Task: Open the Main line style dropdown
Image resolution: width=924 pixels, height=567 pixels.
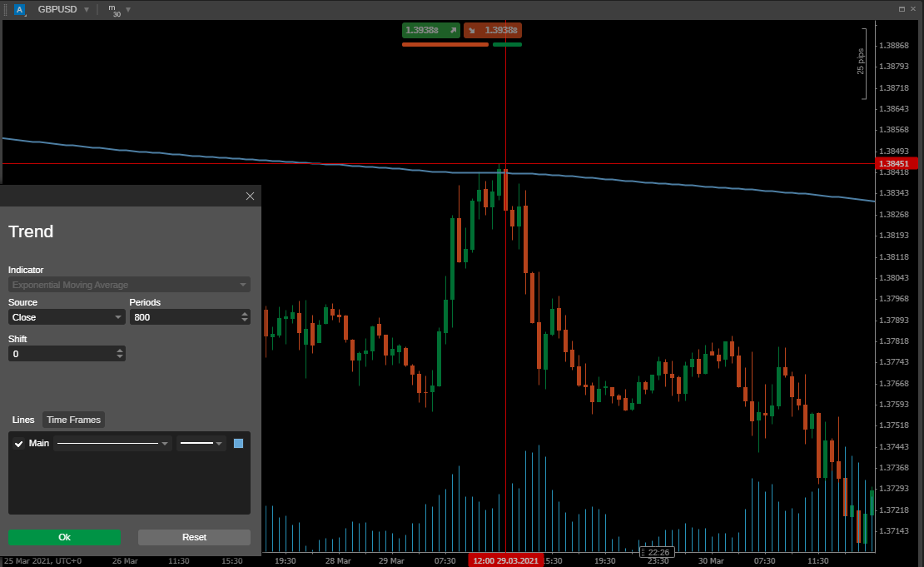Action: point(113,444)
